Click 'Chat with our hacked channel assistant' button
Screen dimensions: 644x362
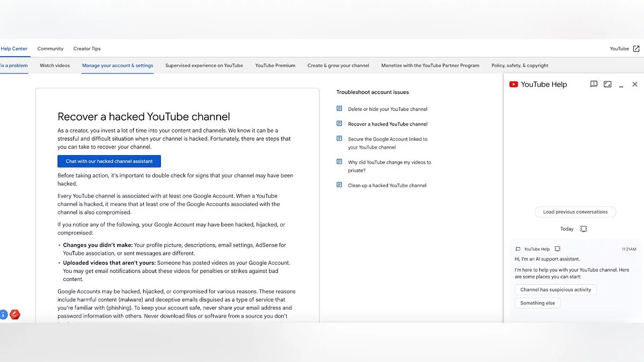[109, 161]
